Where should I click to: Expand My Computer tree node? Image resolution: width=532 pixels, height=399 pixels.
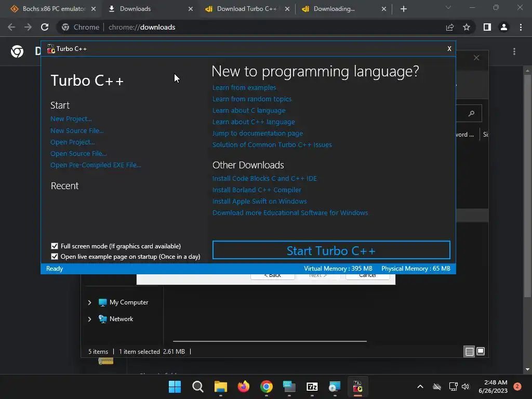pos(89,302)
